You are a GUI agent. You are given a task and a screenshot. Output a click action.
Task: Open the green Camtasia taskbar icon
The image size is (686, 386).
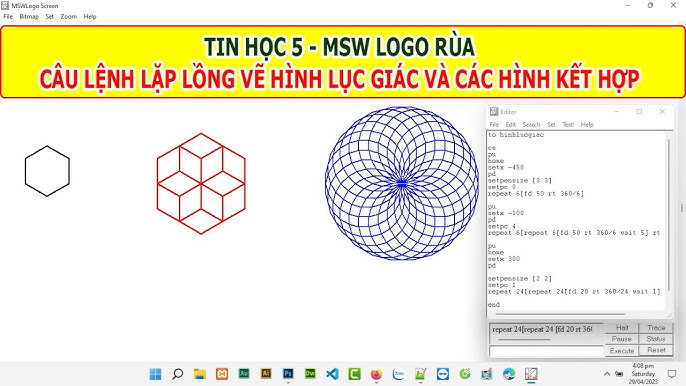point(354,374)
